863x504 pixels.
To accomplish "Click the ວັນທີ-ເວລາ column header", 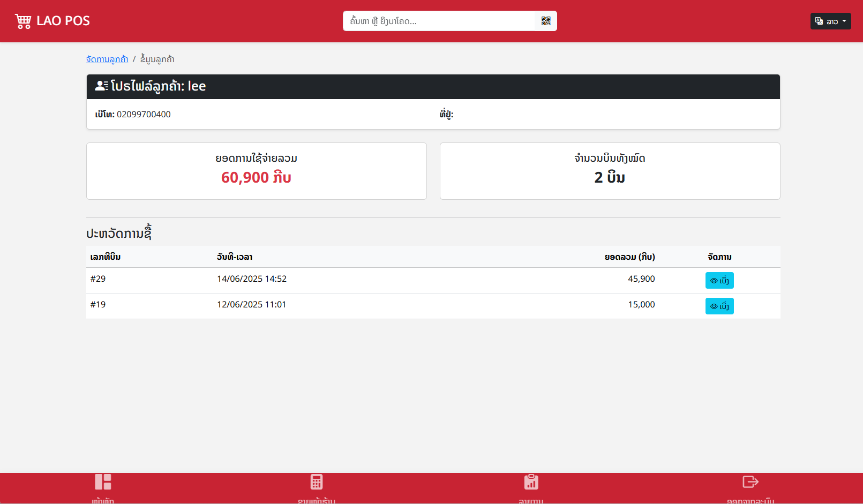I will click(235, 257).
